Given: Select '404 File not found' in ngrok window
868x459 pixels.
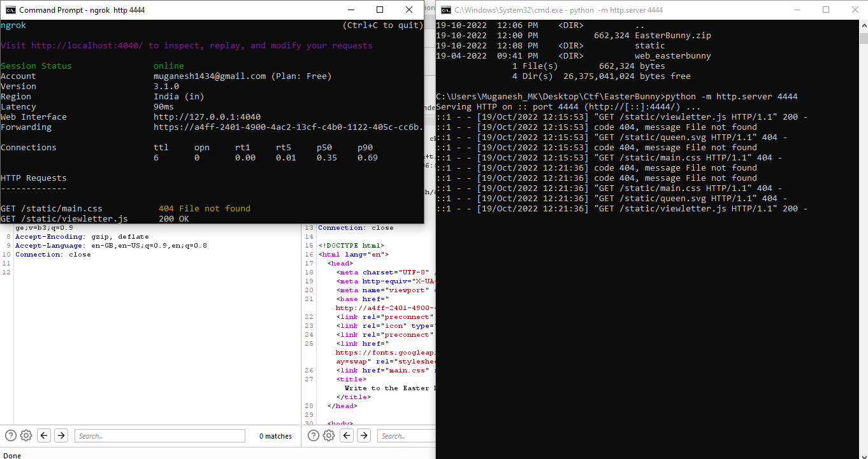Looking at the screenshot, I should pyautogui.click(x=205, y=209).
